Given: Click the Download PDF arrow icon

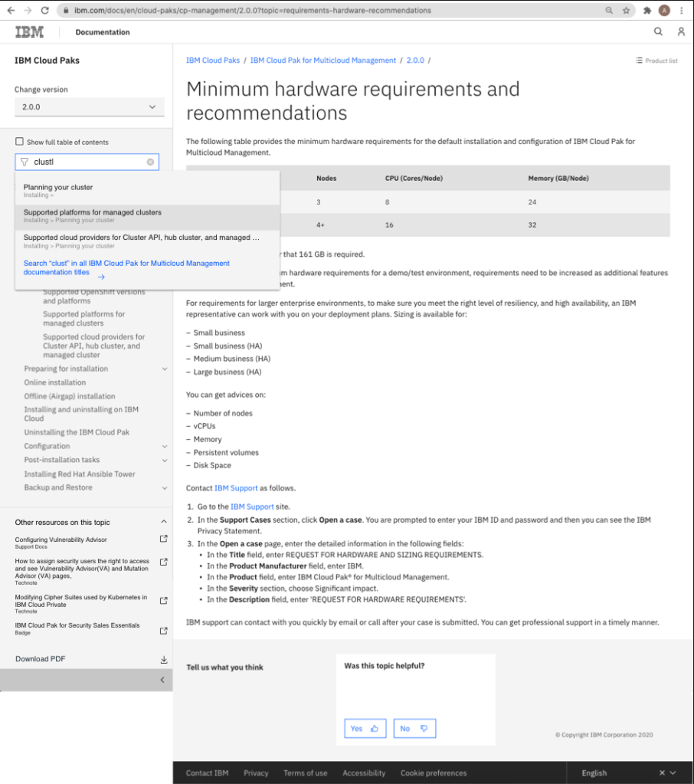Looking at the screenshot, I should tap(163, 659).
